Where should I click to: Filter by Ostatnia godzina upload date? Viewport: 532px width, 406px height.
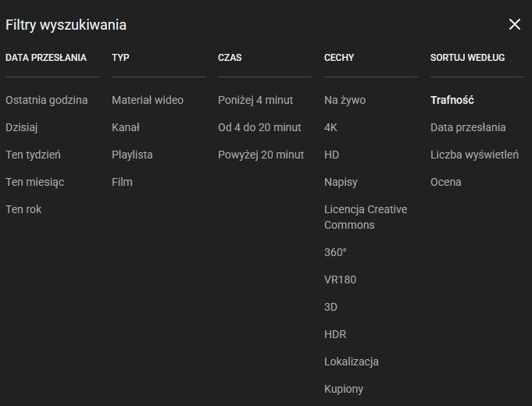pyautogui.click(x=47, y=100)
